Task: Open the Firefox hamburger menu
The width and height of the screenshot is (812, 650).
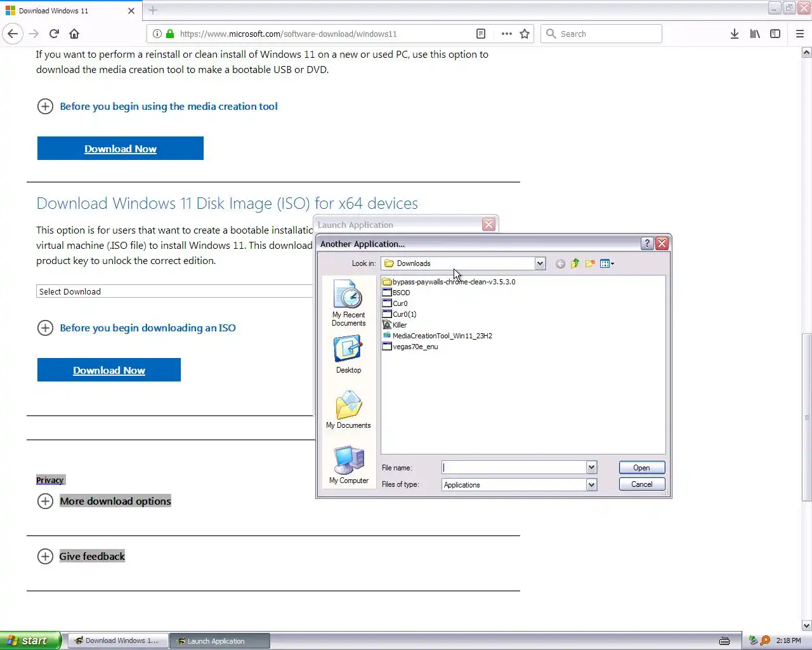Action: pyautogui.click(x=800, y=34)
